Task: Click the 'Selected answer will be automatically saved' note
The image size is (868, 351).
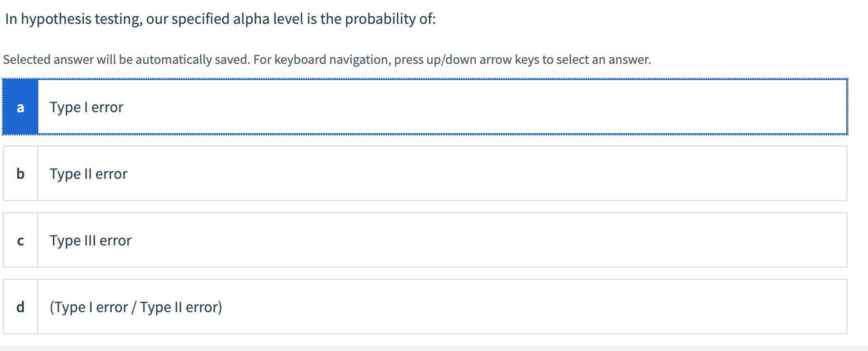Action: 126,59
